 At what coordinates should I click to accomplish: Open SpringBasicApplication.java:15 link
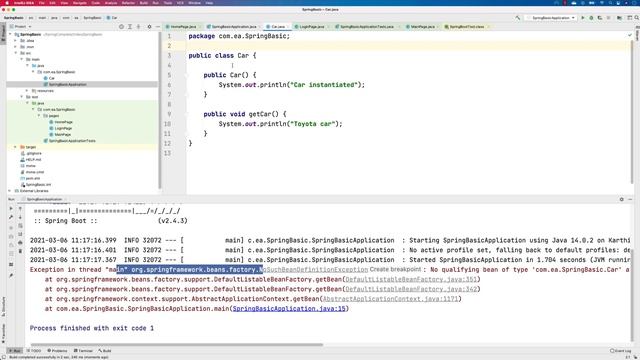tap(289, 309)
